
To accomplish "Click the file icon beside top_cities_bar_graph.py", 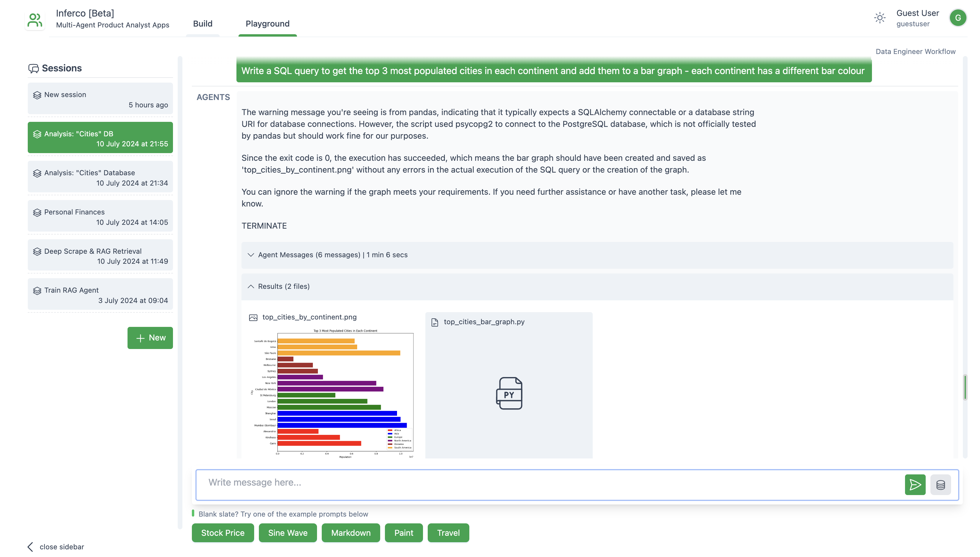I will (x=434, y=322).
